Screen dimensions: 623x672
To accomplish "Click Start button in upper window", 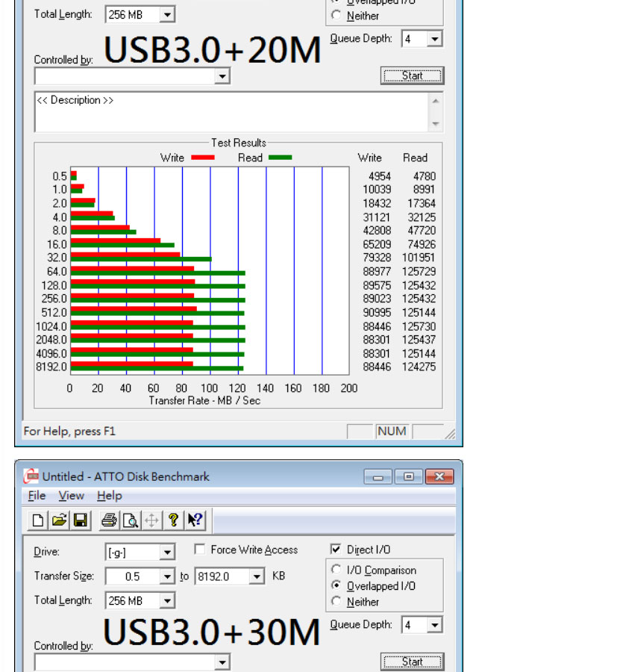I will point(413,76).
